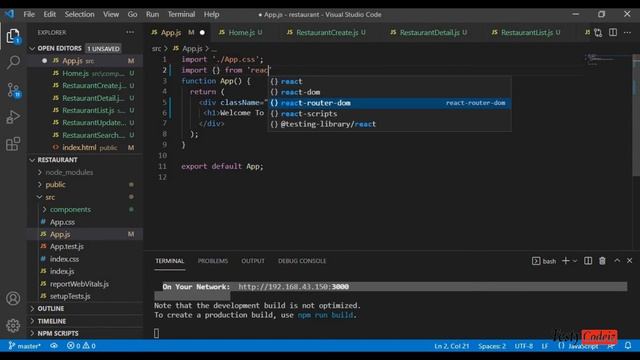
Task: Open App.css file in explorer
Action: coord(85,222)
